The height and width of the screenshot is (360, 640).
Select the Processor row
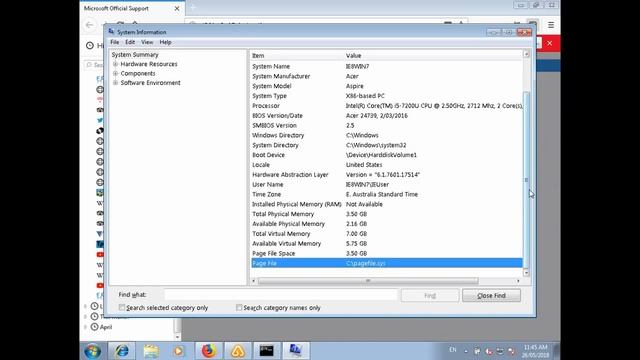point(387,106)
